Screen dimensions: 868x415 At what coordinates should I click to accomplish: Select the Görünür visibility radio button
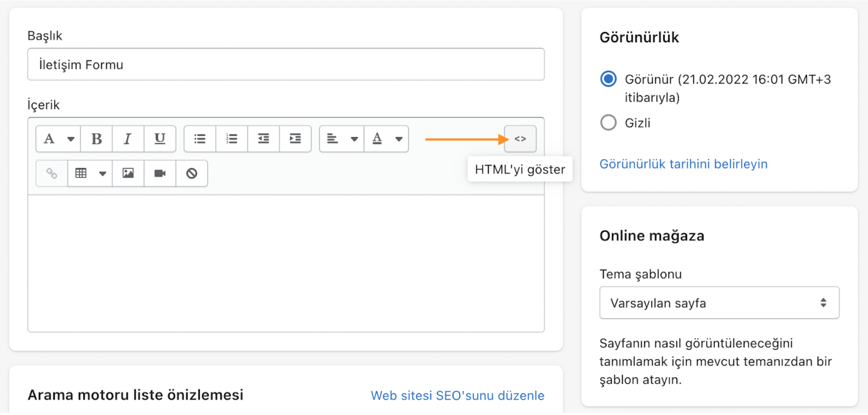pyautogui.click(x=608, y=79)
